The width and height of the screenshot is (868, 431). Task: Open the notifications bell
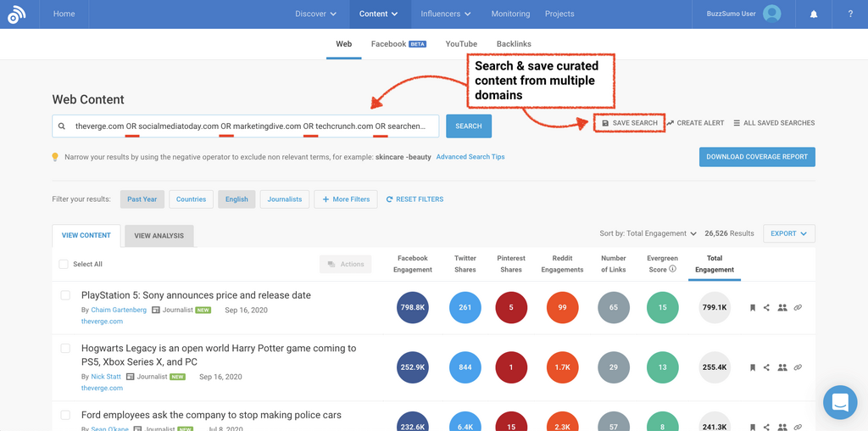[814, 14]
